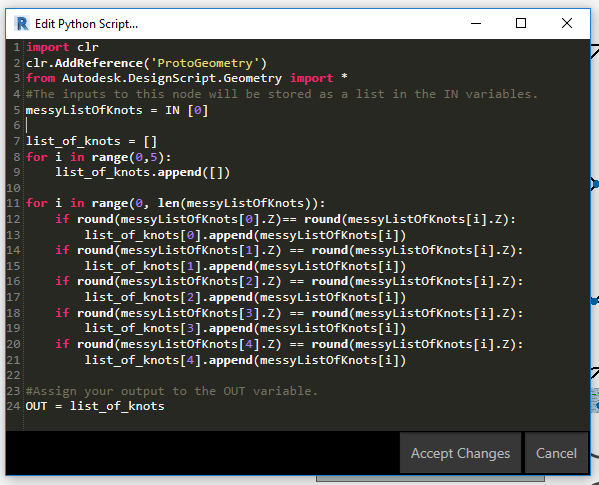Click the import keyword on line 1
The image size is (599, 485).
(48, 47)
